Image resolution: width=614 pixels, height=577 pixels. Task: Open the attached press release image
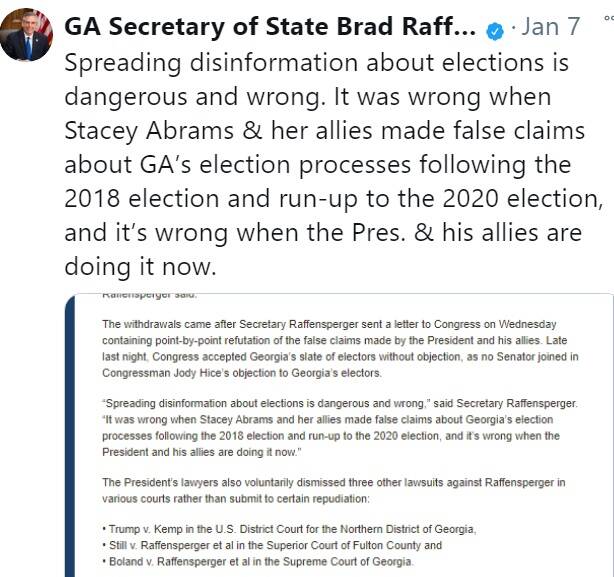tap(339, 435)
